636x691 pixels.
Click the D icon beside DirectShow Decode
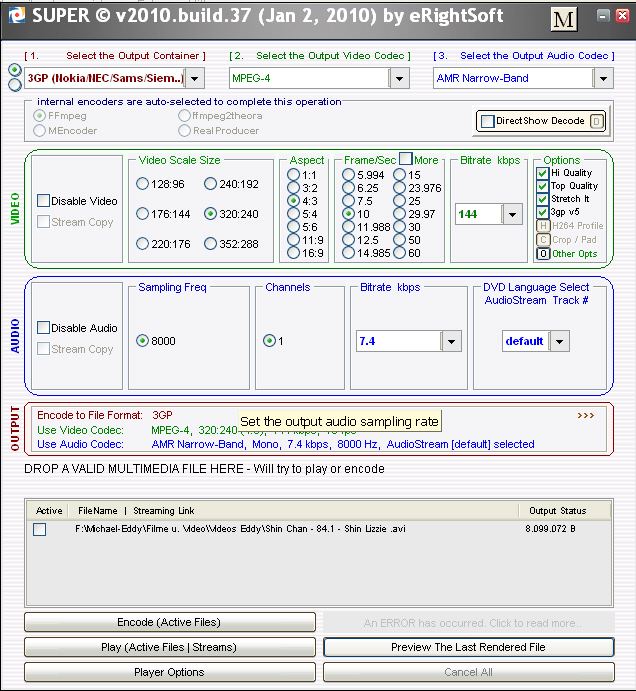point(596,121)
